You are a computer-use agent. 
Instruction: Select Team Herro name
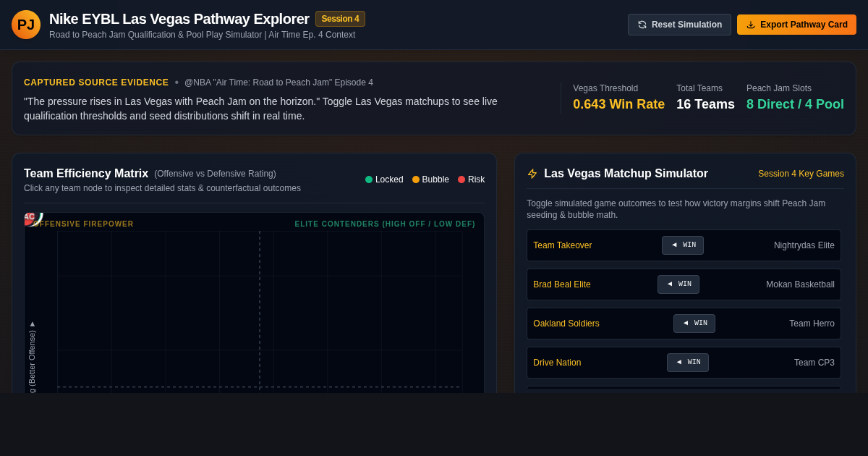812,324
